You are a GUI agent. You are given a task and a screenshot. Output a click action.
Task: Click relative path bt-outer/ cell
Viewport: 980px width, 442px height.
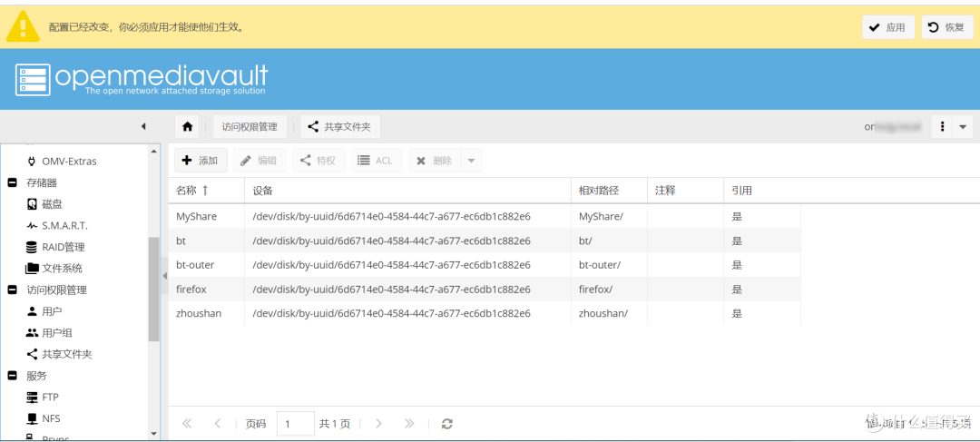[x=600, y=265]
